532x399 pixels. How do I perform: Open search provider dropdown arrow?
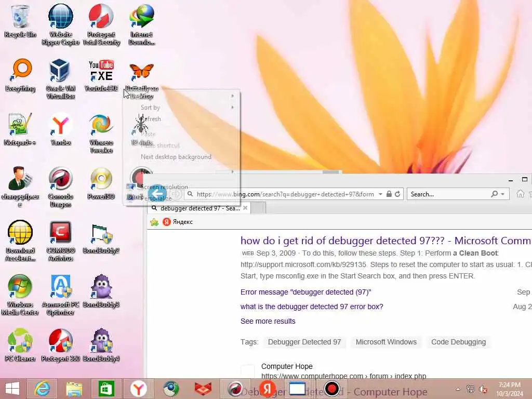502,194
